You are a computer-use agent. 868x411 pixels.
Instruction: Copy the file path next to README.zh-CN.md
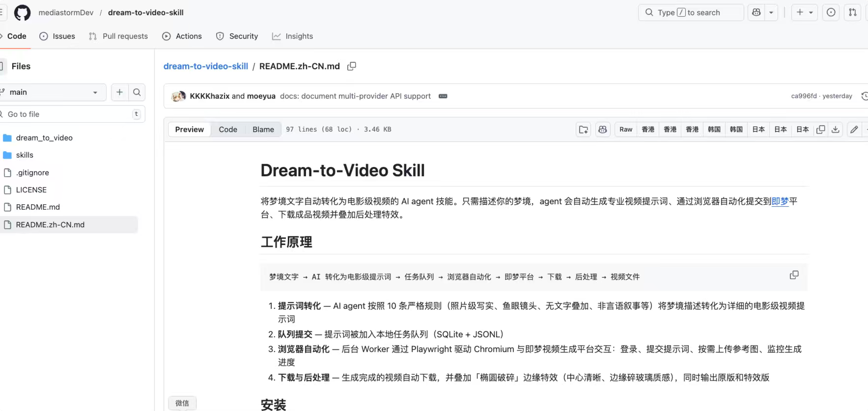click(x=352, y=66)
